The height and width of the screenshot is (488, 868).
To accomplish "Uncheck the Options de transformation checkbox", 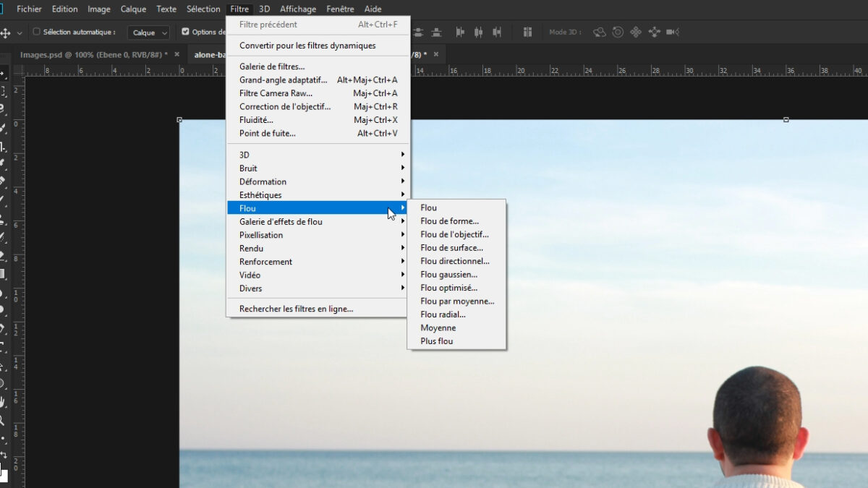I will [185, 32].
